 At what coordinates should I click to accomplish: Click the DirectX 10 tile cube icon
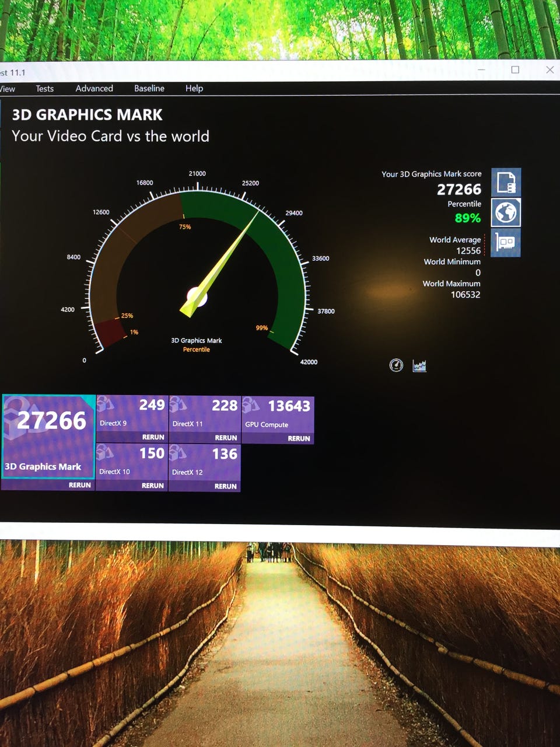105,452
